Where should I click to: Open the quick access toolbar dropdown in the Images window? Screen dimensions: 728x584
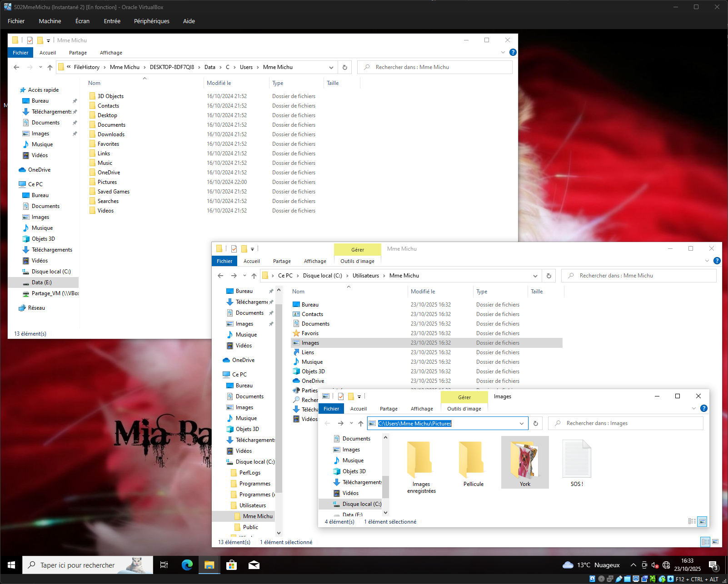tap(359, 396)
